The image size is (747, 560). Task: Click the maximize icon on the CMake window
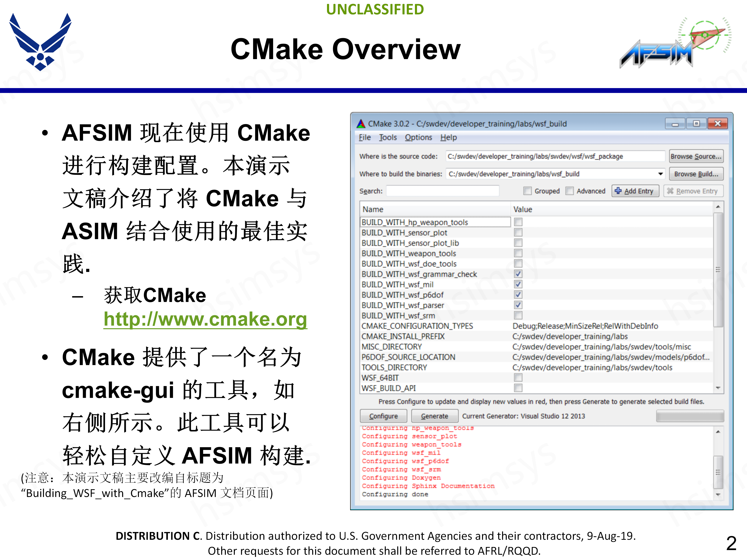(696, 123)
